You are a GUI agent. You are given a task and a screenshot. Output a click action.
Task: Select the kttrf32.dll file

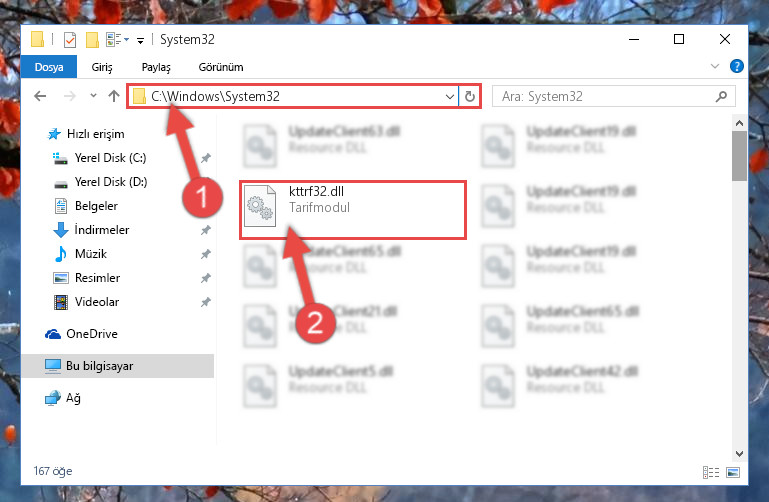click(x=353, y=209)
